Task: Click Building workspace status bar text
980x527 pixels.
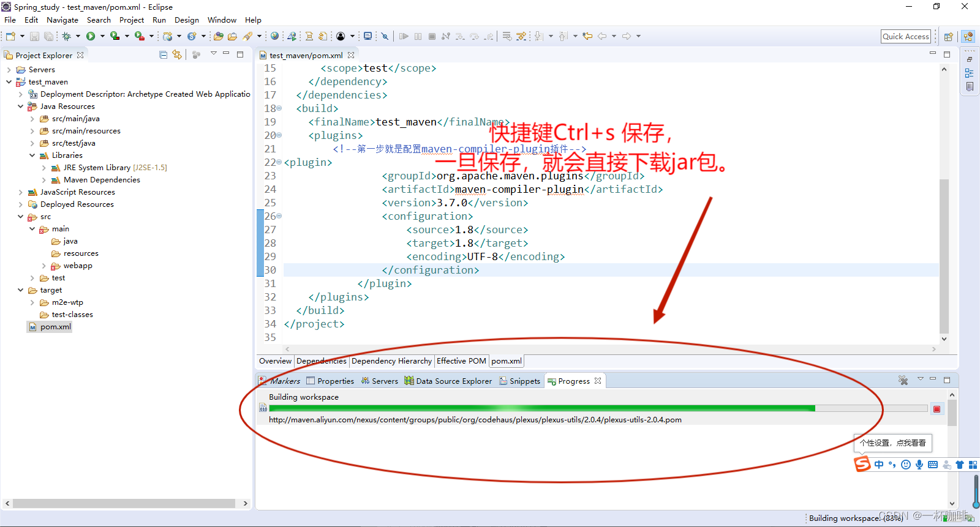Action: point(856,518)
